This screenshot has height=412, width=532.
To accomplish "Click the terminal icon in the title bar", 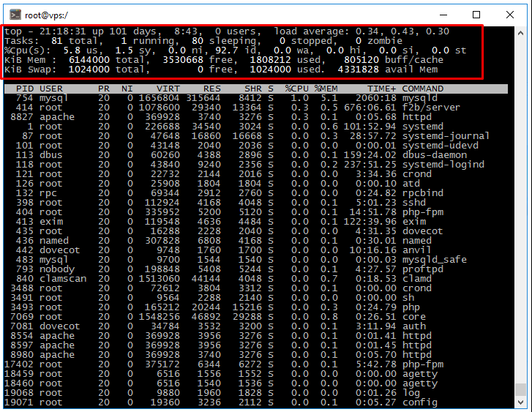I will click(12, 14).
